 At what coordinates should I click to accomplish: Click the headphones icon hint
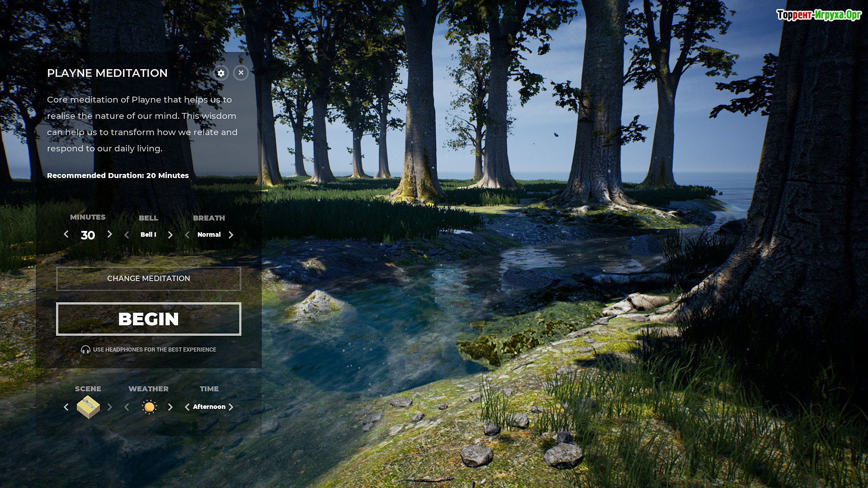pos(85,350)
